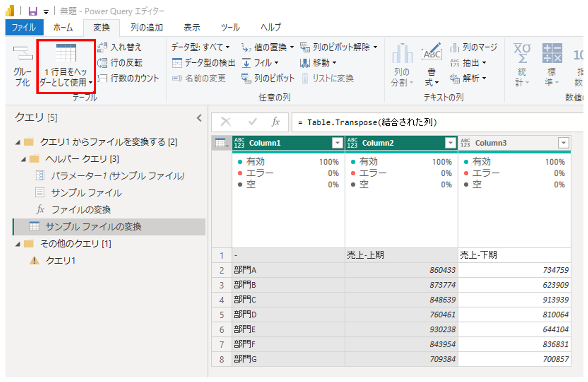
Task: Open the ファイル tab
Action: point(24,27)
